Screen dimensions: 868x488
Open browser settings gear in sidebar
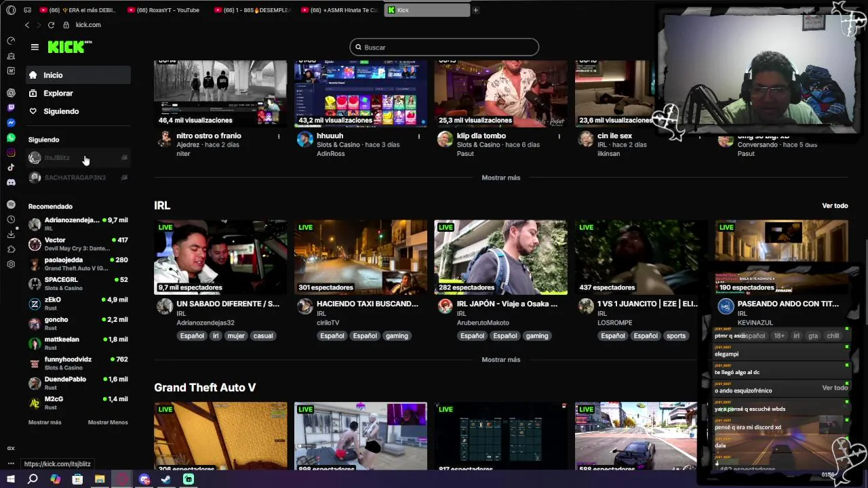click(x=11, y=264)
